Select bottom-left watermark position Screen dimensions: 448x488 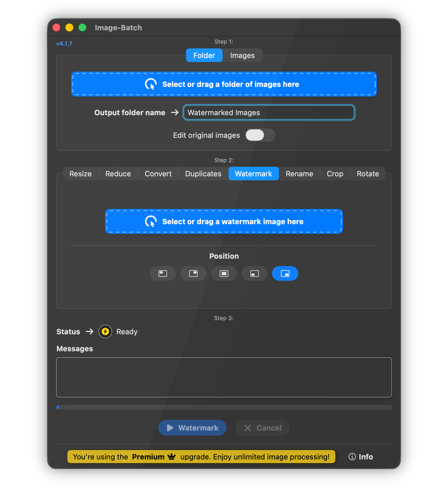point(255,273)
